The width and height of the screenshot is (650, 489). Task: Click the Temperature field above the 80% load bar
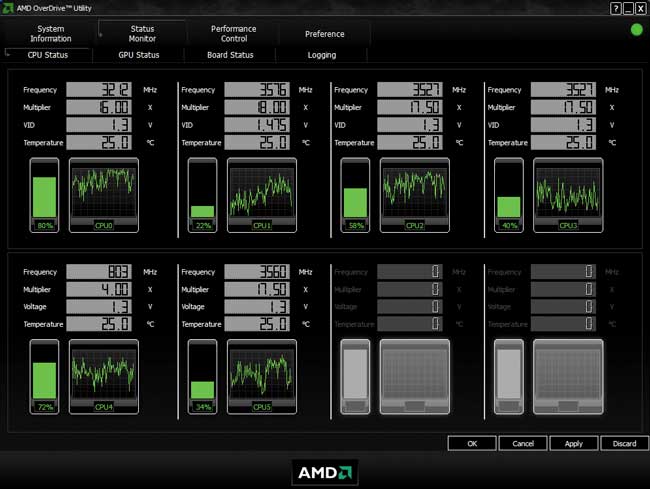(x=99, y=143)
